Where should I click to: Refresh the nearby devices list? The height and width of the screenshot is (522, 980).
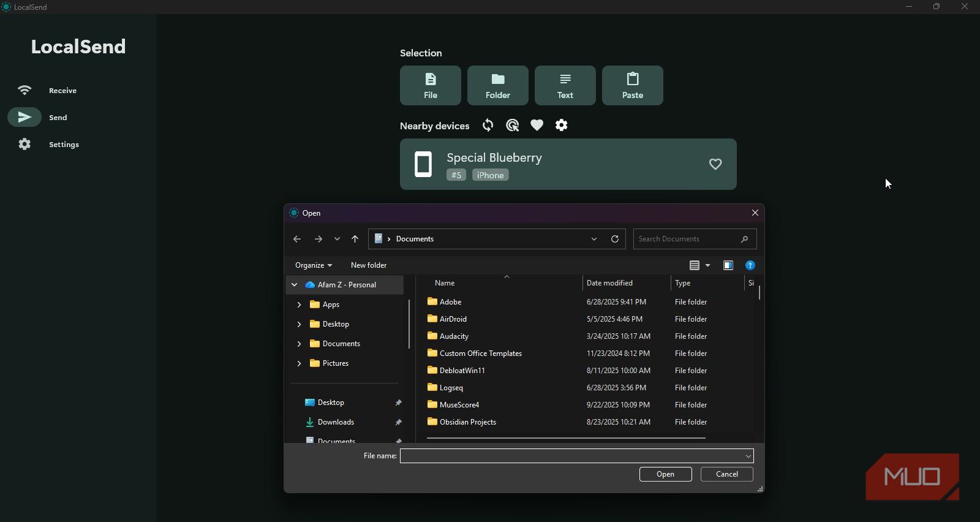[488, 125]
